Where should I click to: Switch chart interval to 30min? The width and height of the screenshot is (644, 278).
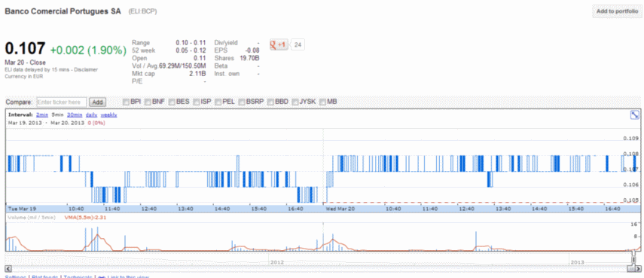pyautogui.click(x=75, y=115)
